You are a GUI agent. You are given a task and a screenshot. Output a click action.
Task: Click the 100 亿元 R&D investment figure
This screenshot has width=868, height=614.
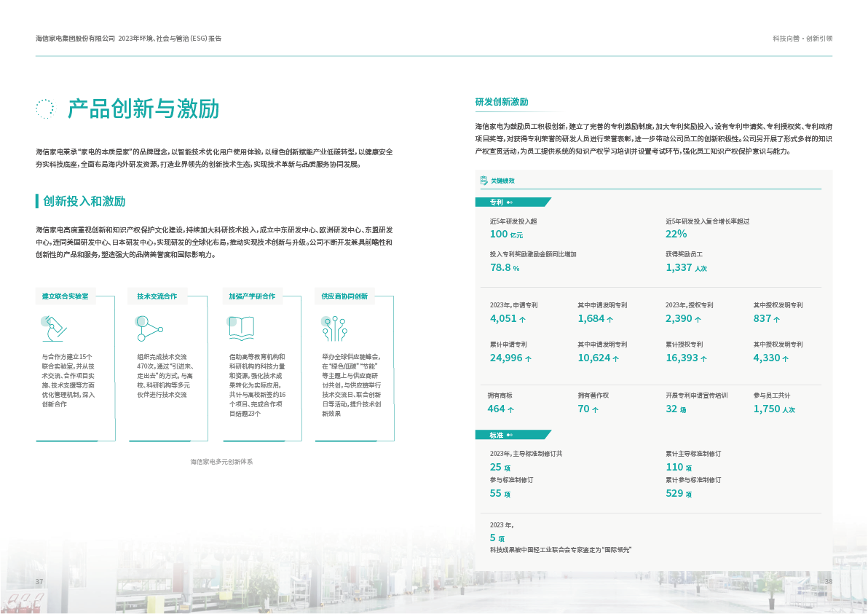[506, 235]
